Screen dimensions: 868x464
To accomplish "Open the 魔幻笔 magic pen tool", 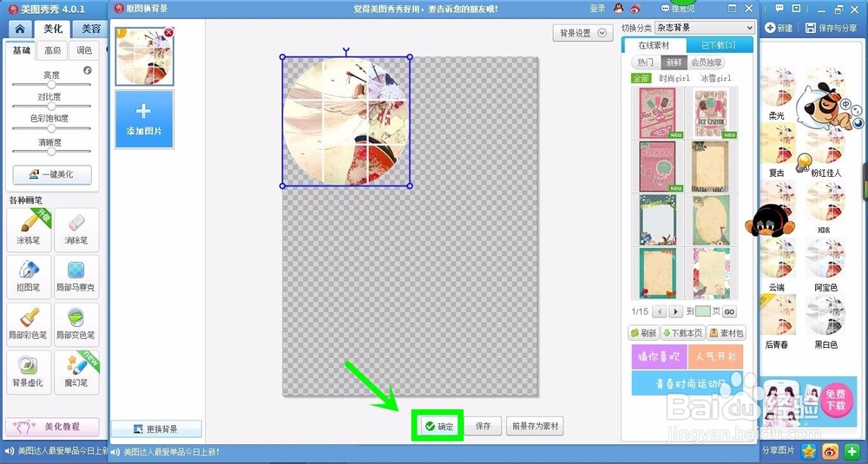I will click(x=76, y=372).
